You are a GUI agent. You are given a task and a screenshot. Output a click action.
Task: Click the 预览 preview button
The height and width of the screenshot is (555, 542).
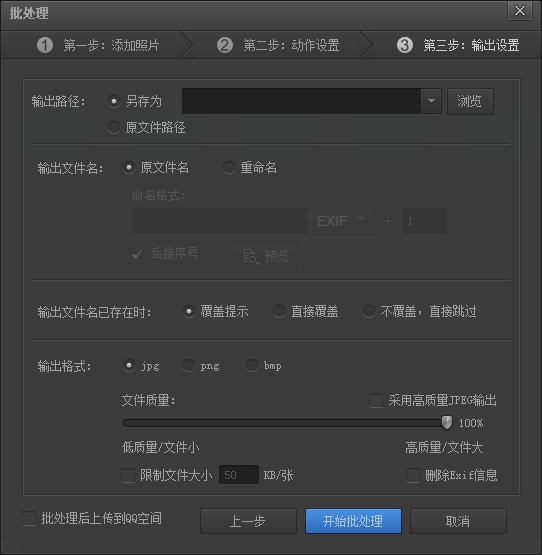point(264,256)
